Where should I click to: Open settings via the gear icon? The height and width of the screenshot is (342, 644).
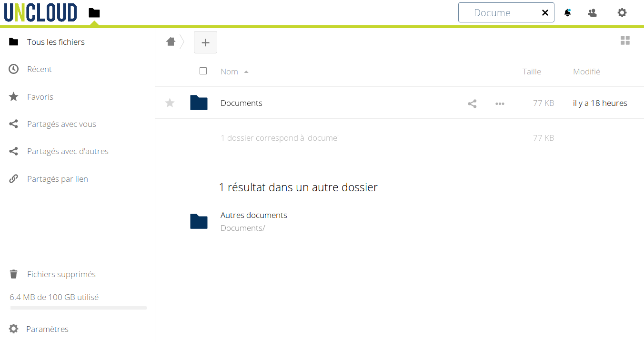[622, 12]
